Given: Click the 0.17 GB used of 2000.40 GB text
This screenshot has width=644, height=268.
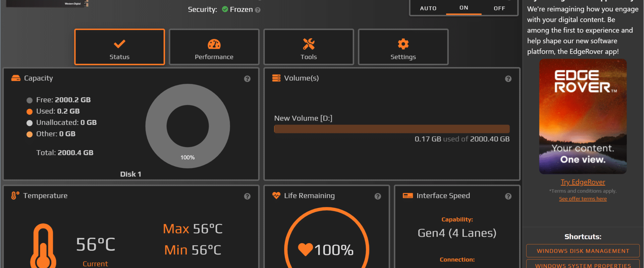Looking at the screenshot, I should coord(462,139).
